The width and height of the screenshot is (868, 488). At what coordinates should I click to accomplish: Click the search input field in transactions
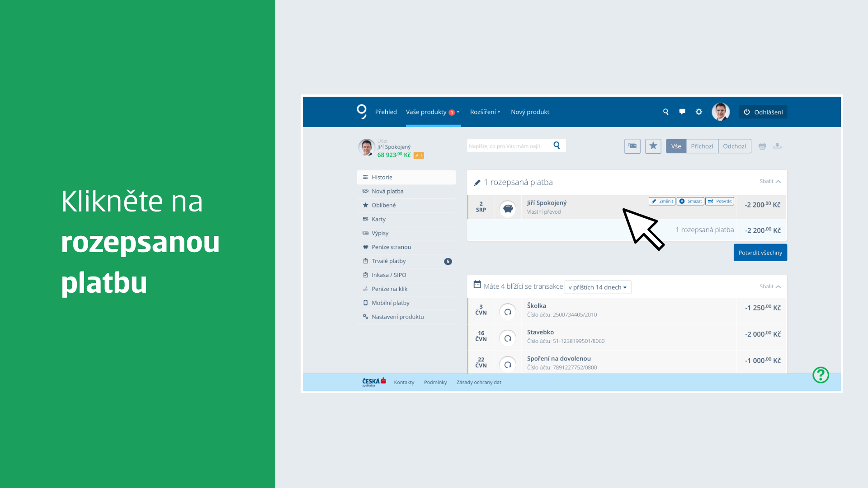(x=509, y=145)
